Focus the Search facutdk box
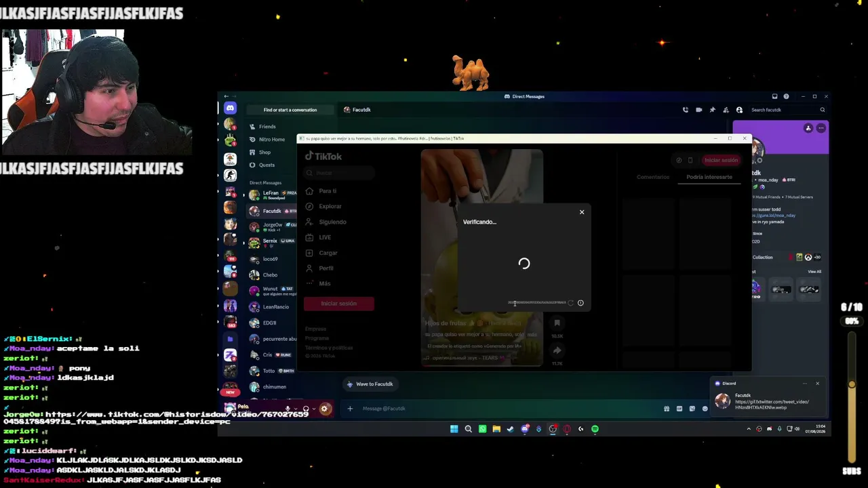 (787, 110)
